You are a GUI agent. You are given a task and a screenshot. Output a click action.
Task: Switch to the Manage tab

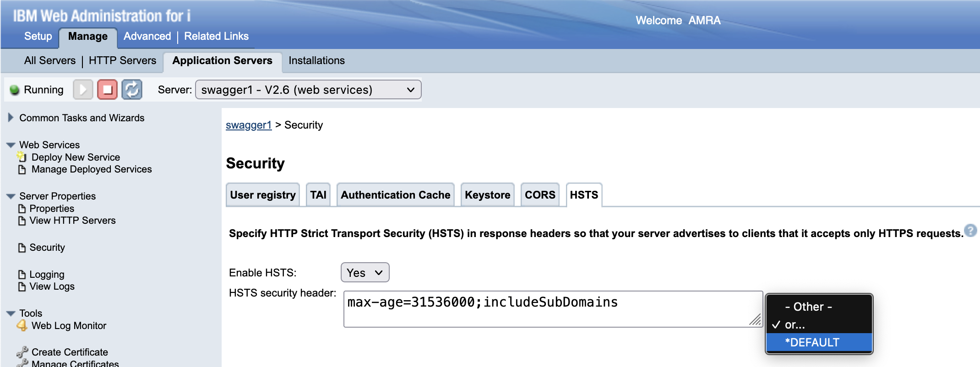(x=88, y=37)
